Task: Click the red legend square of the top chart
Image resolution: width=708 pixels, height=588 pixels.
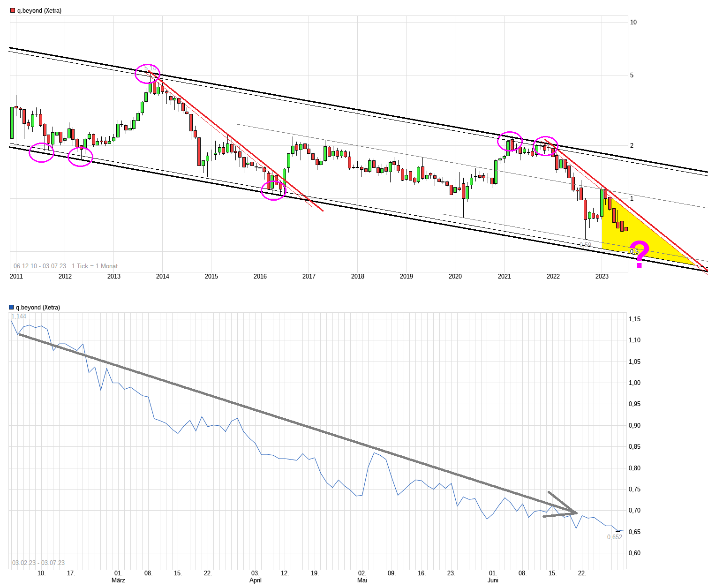Action: point(13,10)
